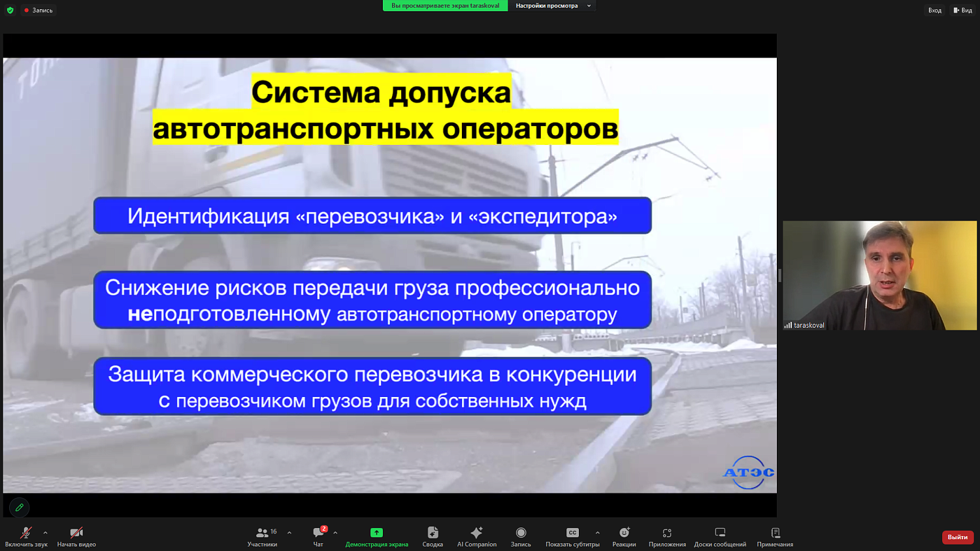Screen dimensions: 980x551
Task: Click the Сводка icon
Action: pos(432,535)
